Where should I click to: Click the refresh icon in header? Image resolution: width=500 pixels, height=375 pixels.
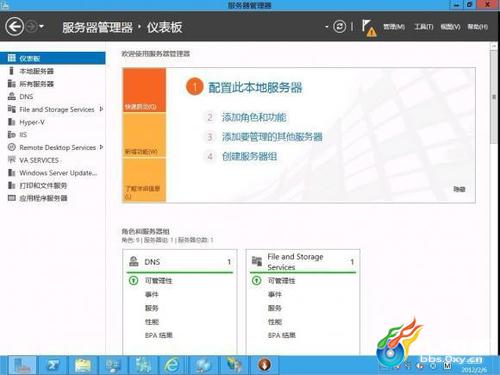click(x=339, y=27)
